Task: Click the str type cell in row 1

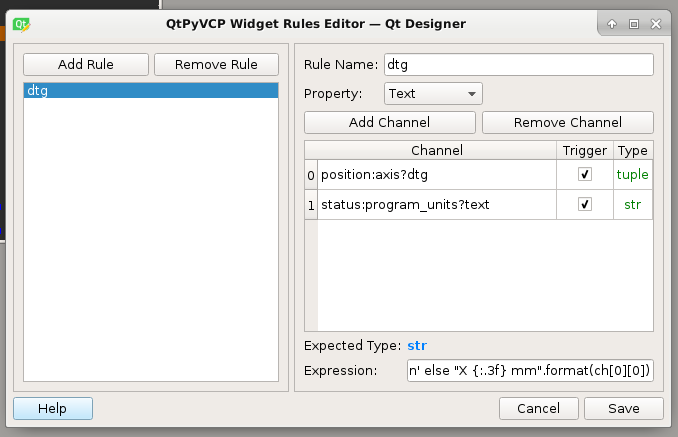Action: [x=633, y=204]
